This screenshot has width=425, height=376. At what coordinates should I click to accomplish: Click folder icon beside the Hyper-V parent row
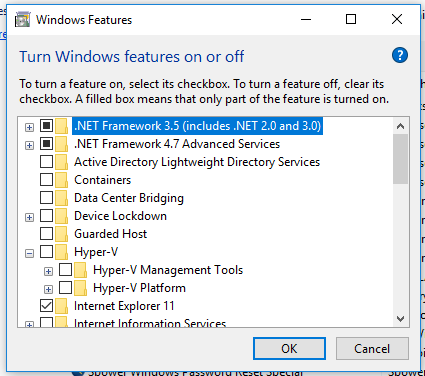tap(61, 252)
